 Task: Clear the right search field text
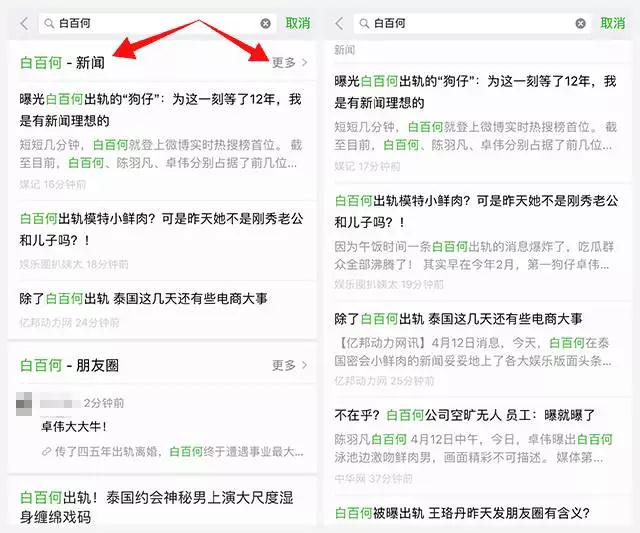click(580, 24)
